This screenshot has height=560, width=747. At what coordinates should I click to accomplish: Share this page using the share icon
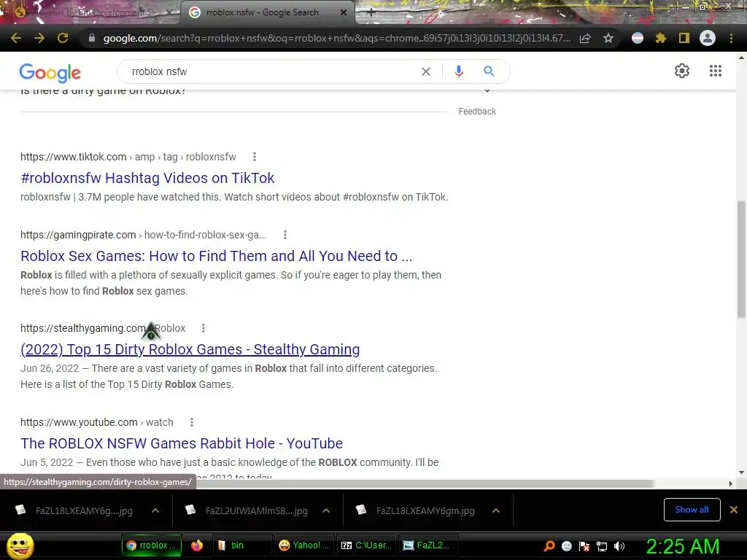click(x=585, y=38)
